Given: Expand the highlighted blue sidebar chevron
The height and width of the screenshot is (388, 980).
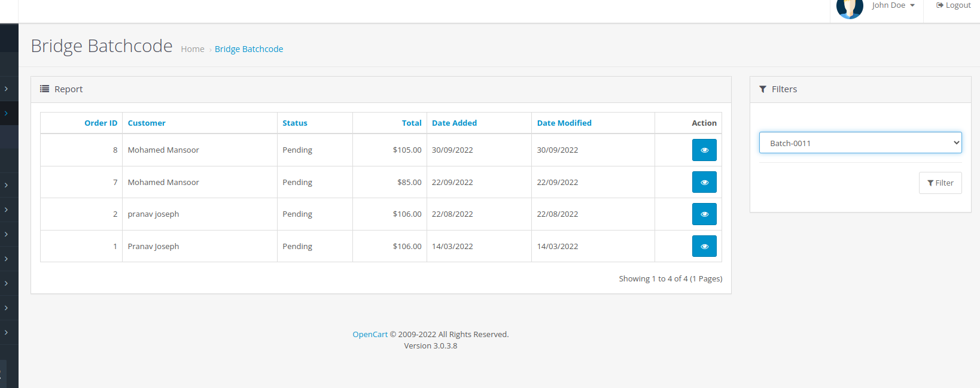Looking at the screenshot, I should pos(7,113).
